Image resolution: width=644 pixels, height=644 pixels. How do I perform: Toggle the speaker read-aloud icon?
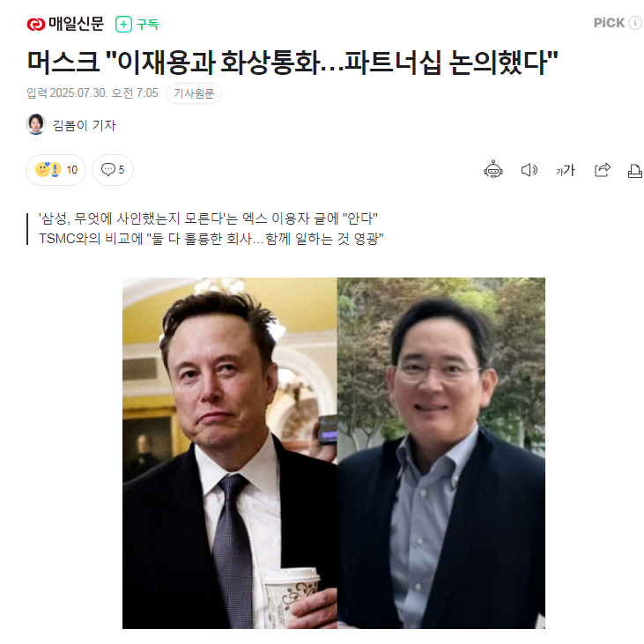pyautogui.click(x=529, y=170)
